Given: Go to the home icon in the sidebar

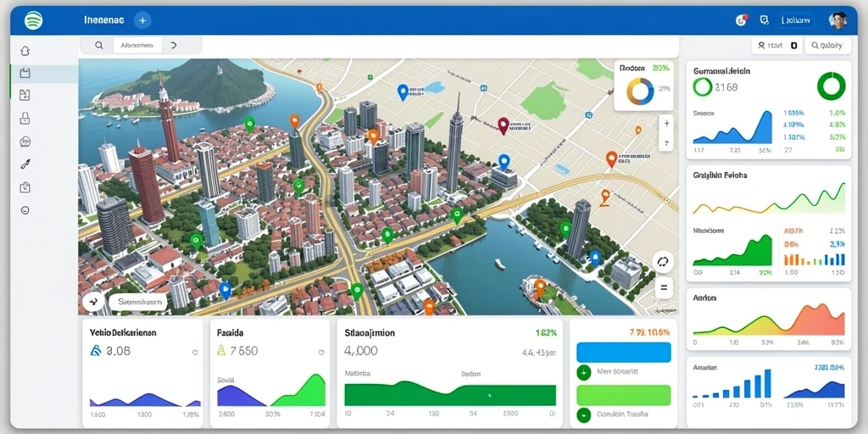Looking at the screenshot, I should pyautogui.click(x=25, y=51).
